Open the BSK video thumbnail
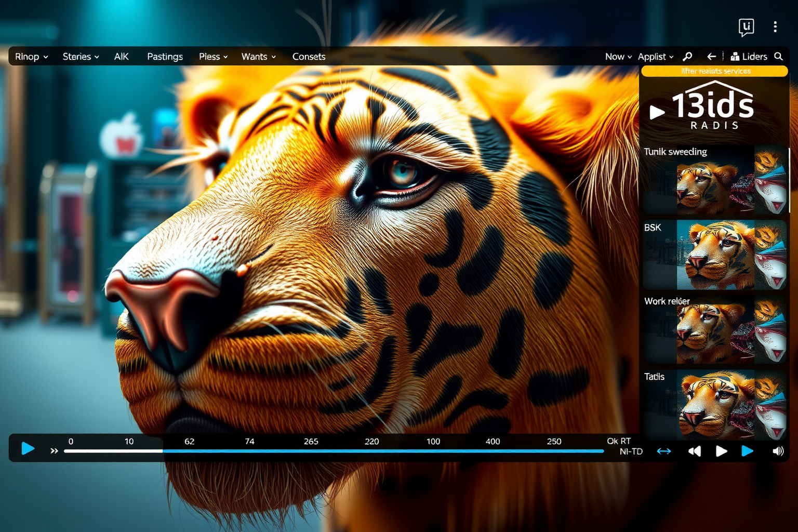Screen dimensions: 798x532 pyautogui.click(x=715, y=255)
